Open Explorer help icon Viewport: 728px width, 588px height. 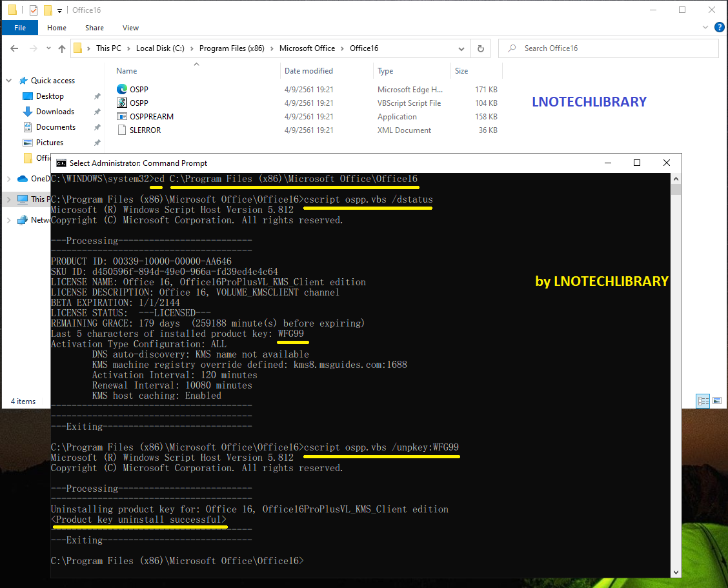719,27
